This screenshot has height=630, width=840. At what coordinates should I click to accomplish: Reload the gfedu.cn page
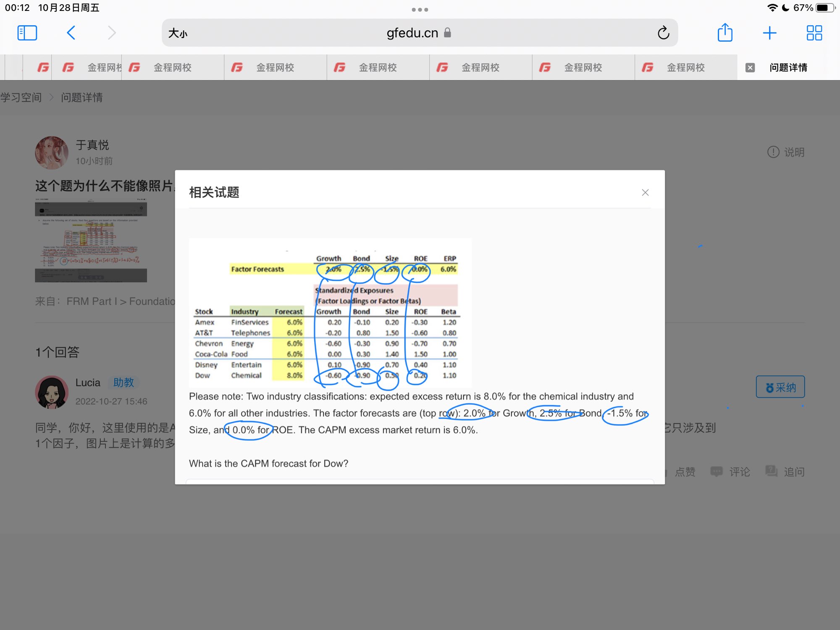[663, 33]
